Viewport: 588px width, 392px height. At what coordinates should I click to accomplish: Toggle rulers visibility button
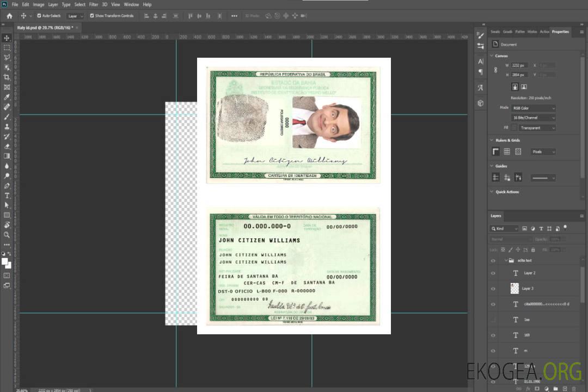point(496,151)
